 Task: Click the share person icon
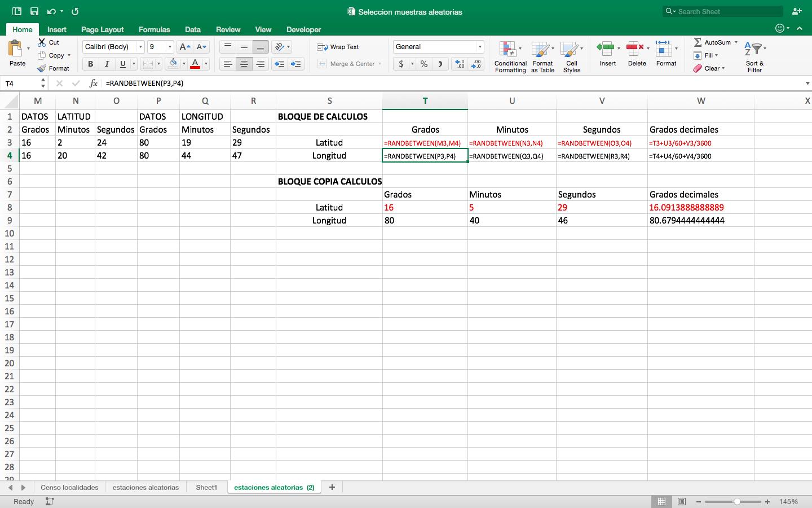point(797,11)
